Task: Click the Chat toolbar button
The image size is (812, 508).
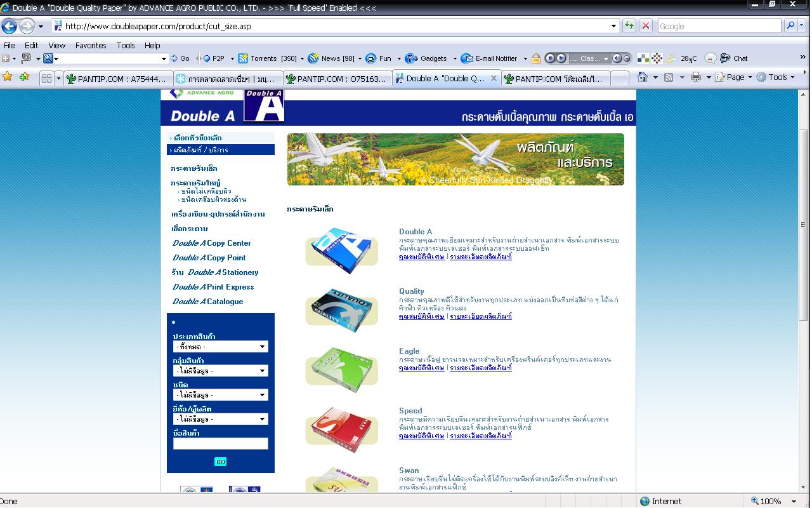Action: tap(735, 58)
